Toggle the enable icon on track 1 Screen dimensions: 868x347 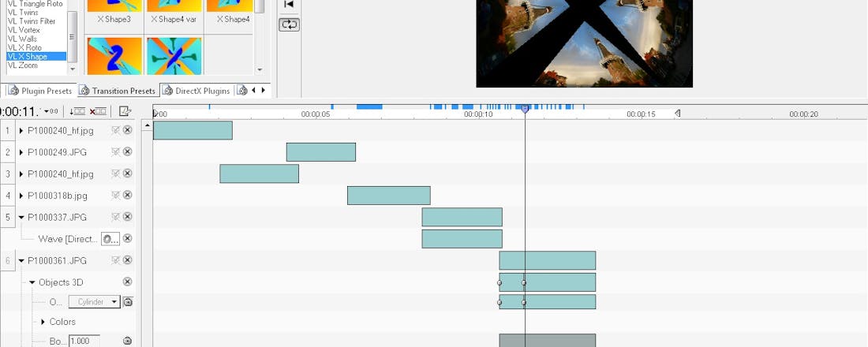tap(115, 130)
